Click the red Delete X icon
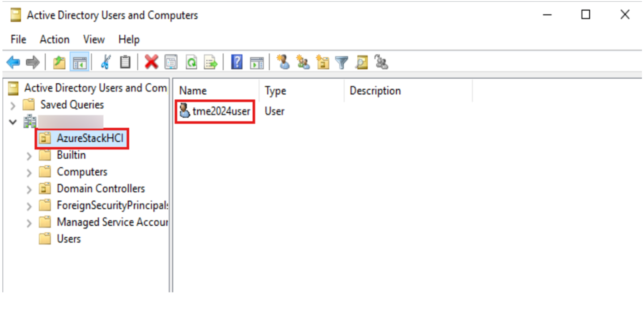This screenshot has width=644, height=330. pyautogui.click(x=151, y=63)
